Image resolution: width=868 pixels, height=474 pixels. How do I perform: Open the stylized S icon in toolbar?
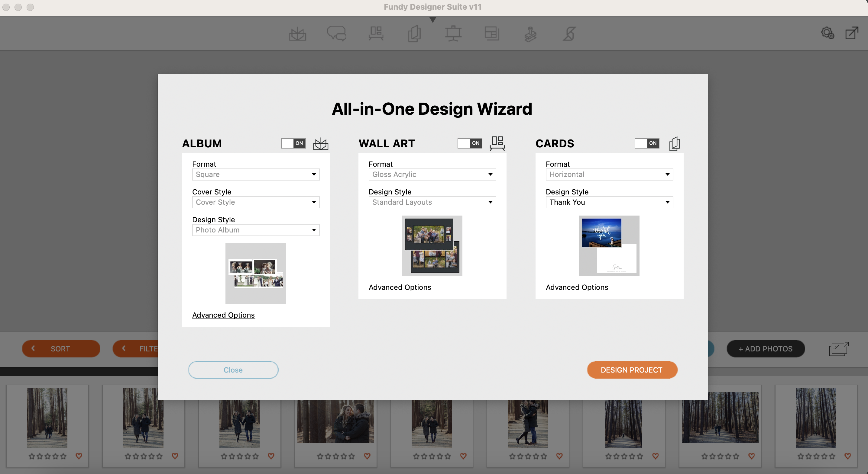tap(569, 34)
